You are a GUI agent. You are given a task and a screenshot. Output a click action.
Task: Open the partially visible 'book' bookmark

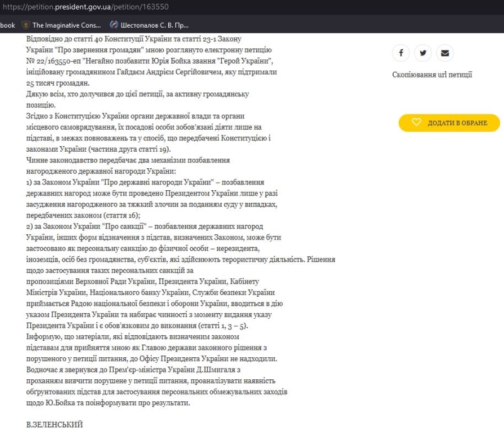[x=7, y=25]
